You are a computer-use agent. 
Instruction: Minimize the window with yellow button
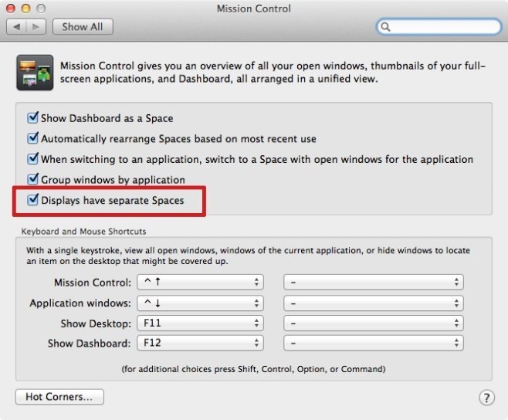click(26, 8)
